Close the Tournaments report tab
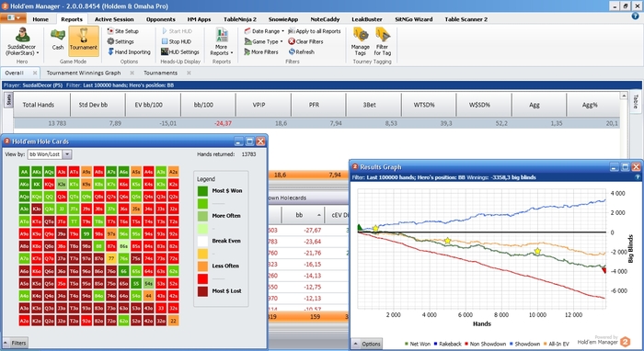644x351 pixels. coord(189,73)
